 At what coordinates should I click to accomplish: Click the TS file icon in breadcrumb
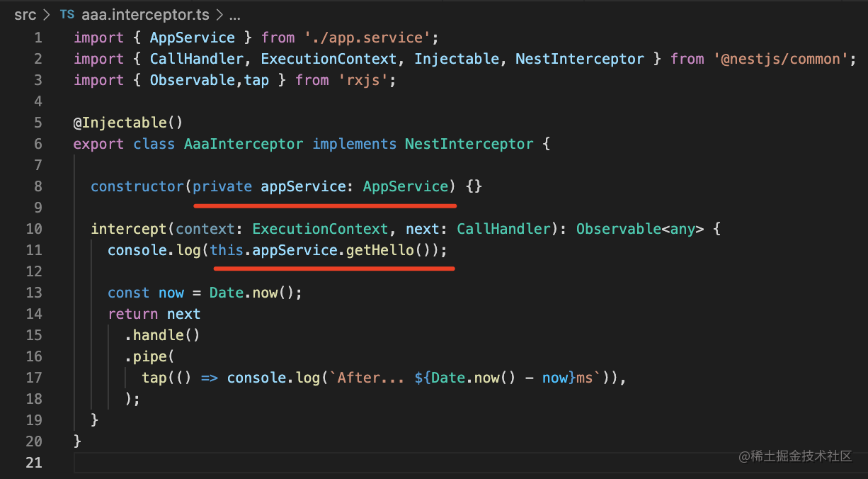(67, 14)
